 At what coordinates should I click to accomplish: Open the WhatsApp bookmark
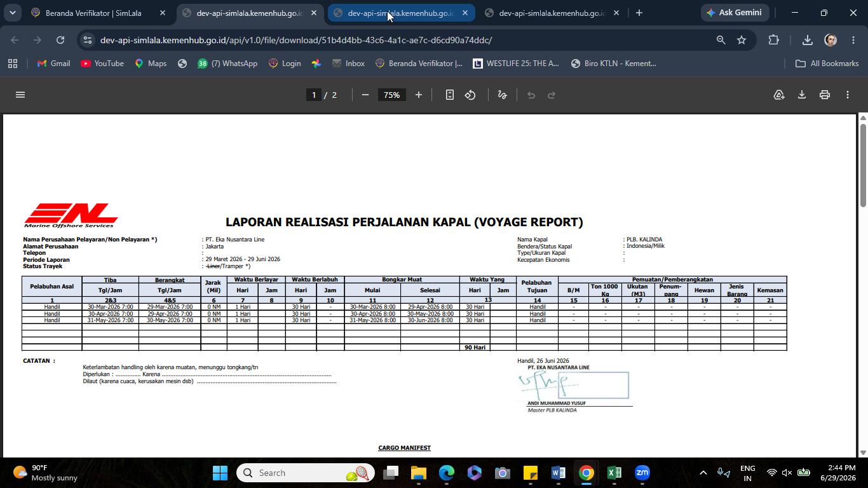pos(227,64)
